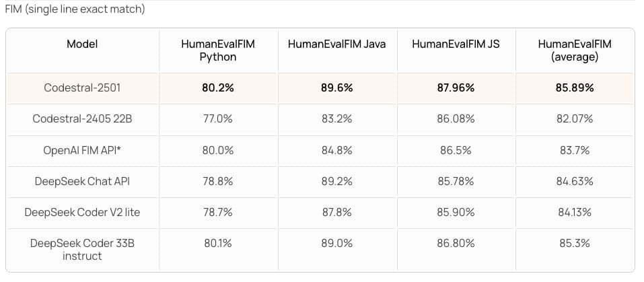Image resolution: width=644 pixels, height=282 pixels.
Task: Click the bold 89.6% Java score
Action: point(336,87)
